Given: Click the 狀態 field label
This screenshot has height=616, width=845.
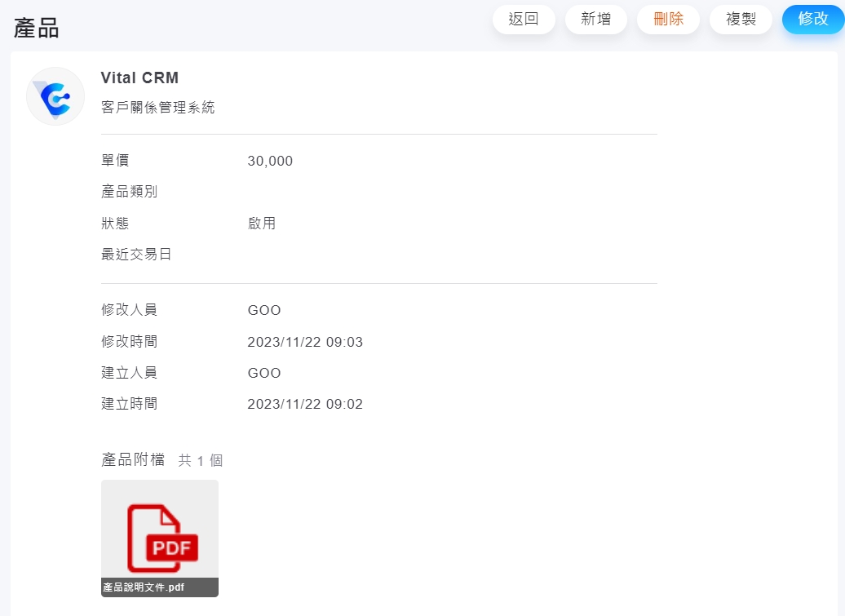Looking at the screenshot, I should click(115, 223).
